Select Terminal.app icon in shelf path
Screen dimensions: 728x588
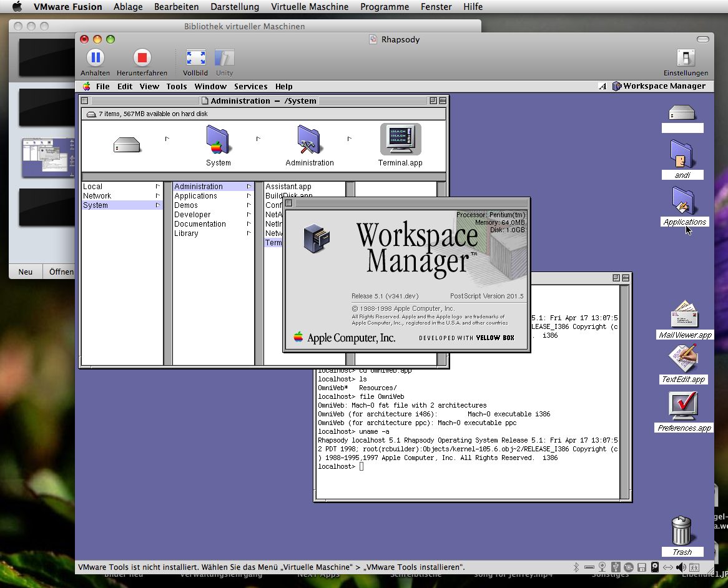[400, 140]
